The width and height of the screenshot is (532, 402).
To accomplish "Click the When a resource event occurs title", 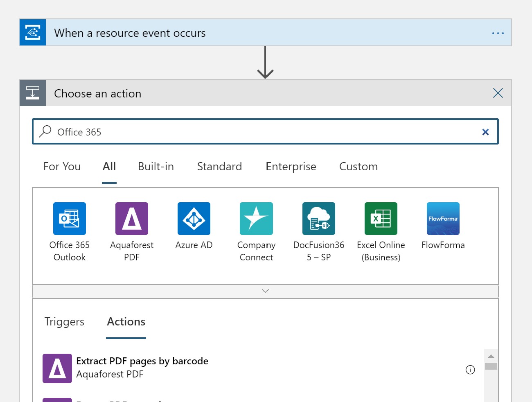I will (130, 33).
